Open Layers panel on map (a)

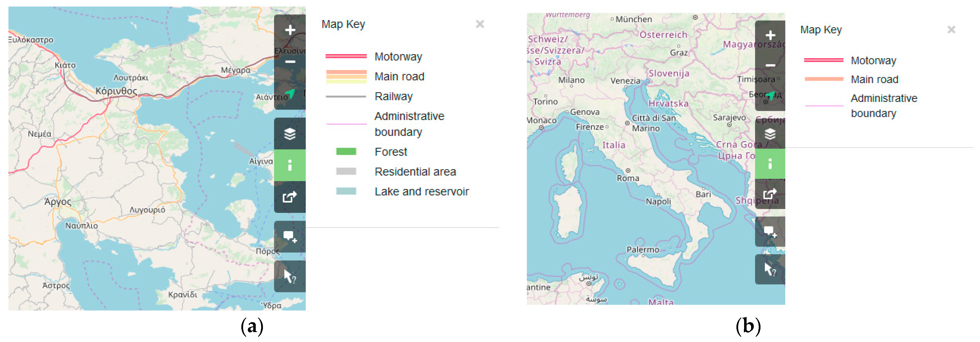(290, 133)
